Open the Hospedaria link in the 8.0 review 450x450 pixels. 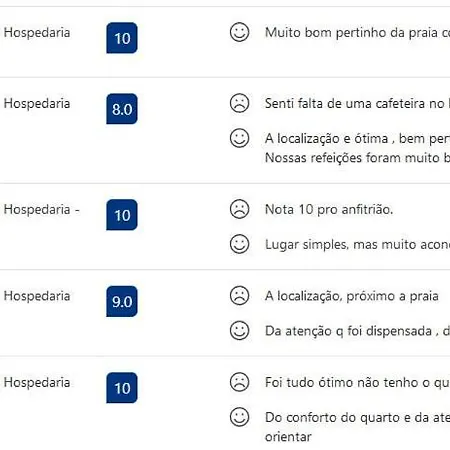[37, 104]
